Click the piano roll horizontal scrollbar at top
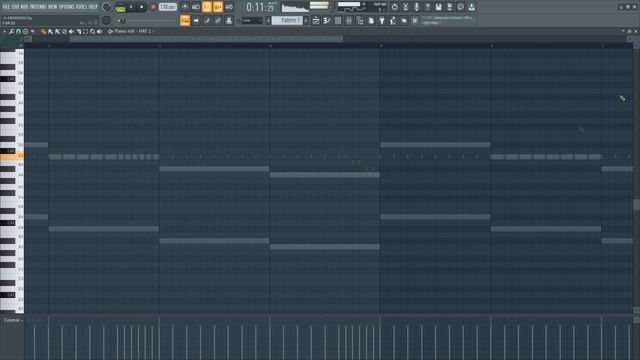The image size is (640, 360). 206,39
